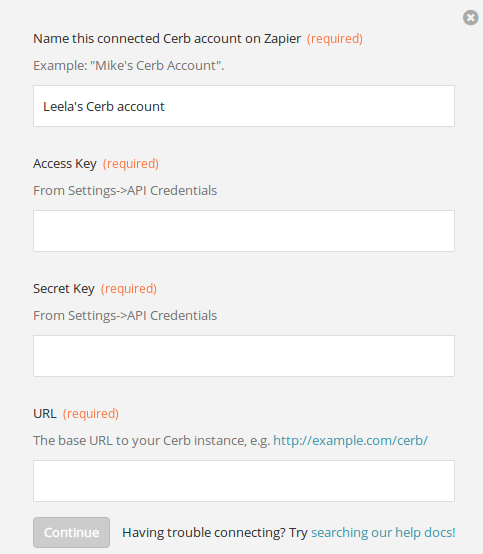Click the Name this connected Cerb account label

(x=167, y=39)
